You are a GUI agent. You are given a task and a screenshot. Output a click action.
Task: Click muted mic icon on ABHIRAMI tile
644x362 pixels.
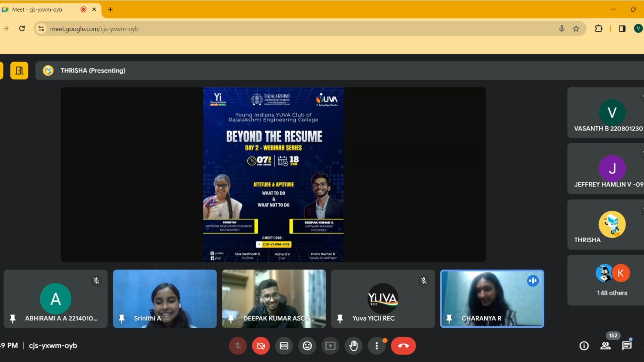pyautogui.click(x=97, y=281)
